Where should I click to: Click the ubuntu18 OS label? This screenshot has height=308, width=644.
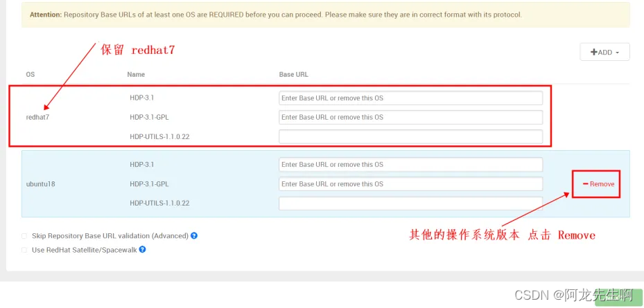click(41, 184)
